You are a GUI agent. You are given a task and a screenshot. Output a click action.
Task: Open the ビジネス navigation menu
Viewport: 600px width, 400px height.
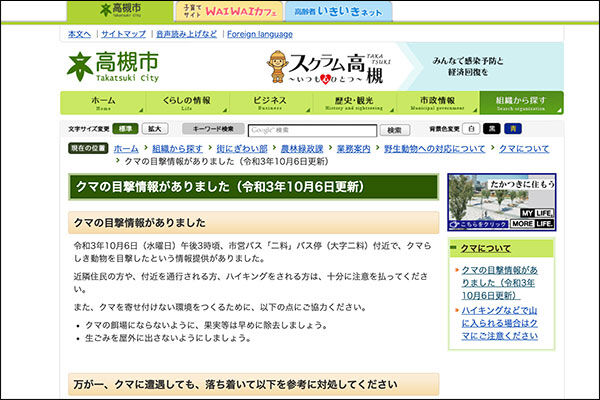(x=270, y=103)
